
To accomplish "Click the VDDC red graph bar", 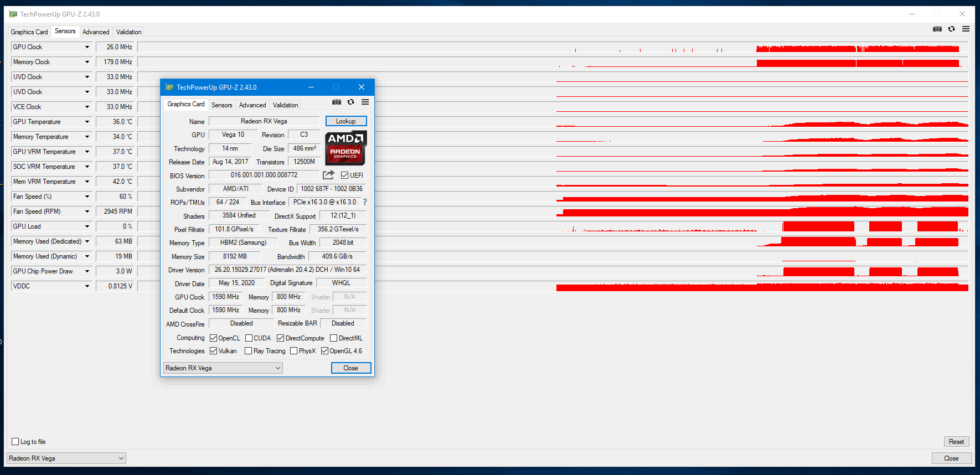I will point(763,287).
